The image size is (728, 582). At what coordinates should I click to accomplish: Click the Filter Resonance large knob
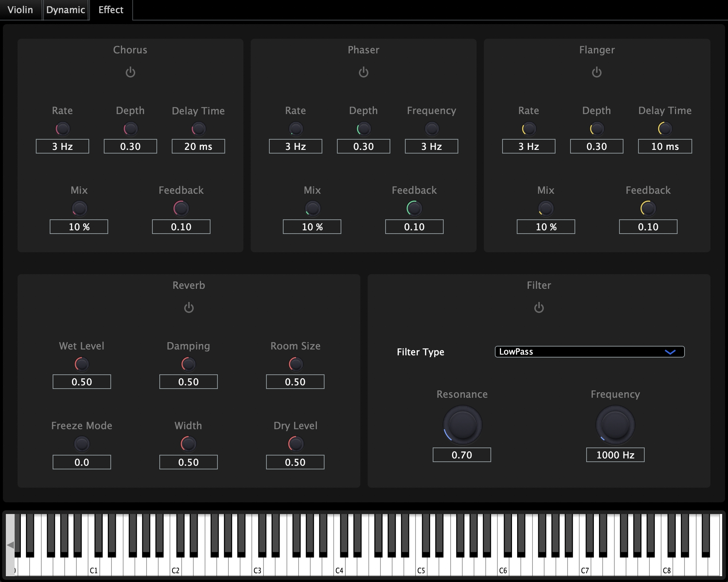pyautogui.click(x=462, y=425)
